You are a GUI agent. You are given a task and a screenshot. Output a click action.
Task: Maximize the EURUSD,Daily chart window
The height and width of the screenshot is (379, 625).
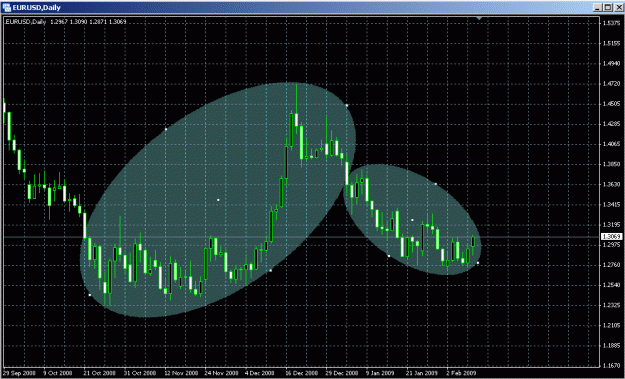607,7
